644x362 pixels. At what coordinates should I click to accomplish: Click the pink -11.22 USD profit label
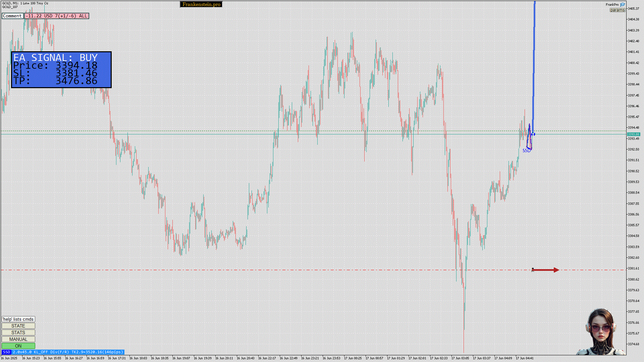[x=57, y=16]
